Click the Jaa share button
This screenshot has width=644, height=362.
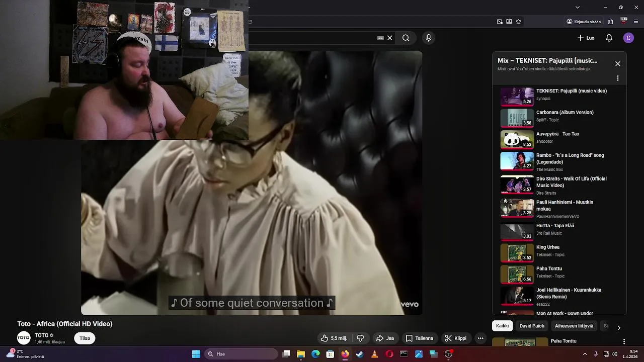pos(385,338)
